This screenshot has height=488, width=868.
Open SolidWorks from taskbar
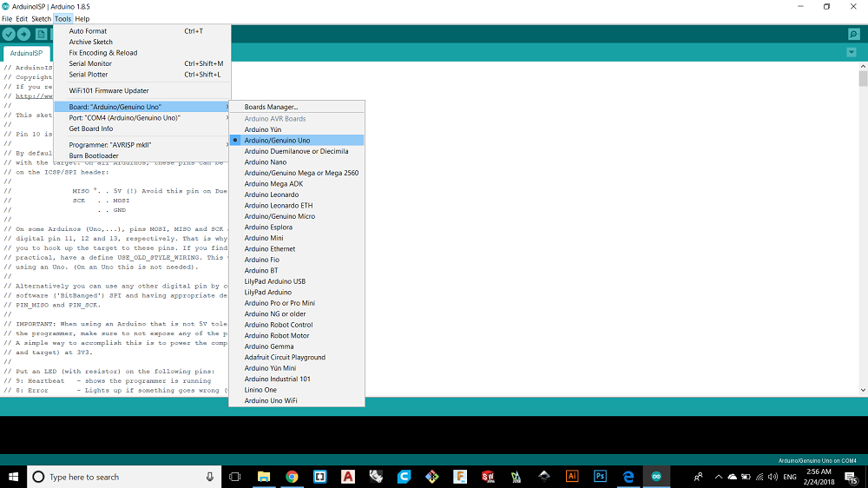coord(488,477)
